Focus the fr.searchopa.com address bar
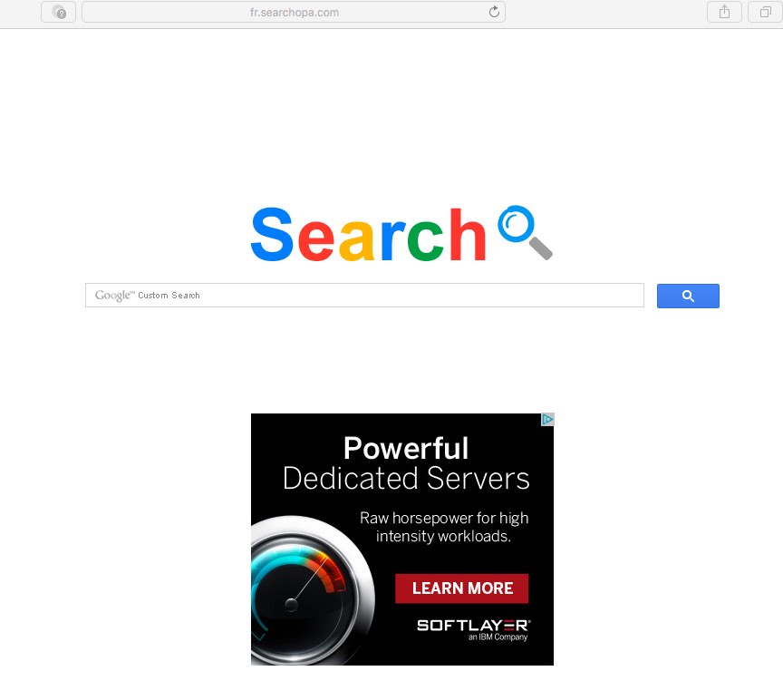Viewport: 783px width, 700px height. pos(294,12)
